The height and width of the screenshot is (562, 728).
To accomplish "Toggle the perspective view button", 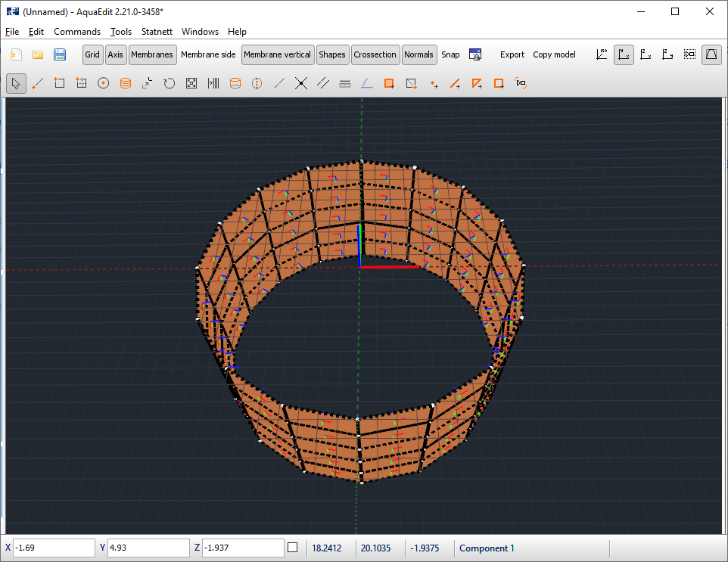I will coord(711,54).
